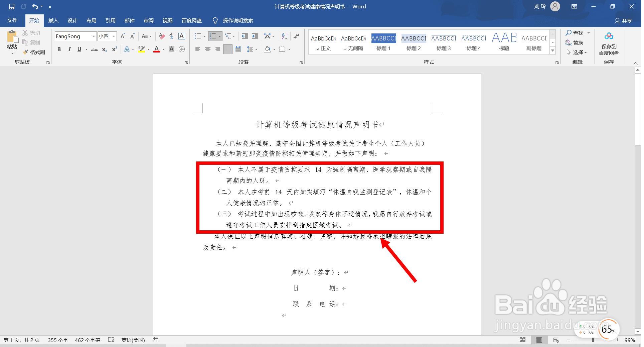Click the zoom slider handle

coord(593,340)
